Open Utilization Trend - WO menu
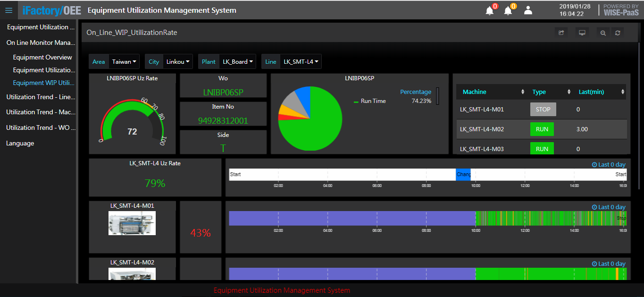 coord(41,127)
